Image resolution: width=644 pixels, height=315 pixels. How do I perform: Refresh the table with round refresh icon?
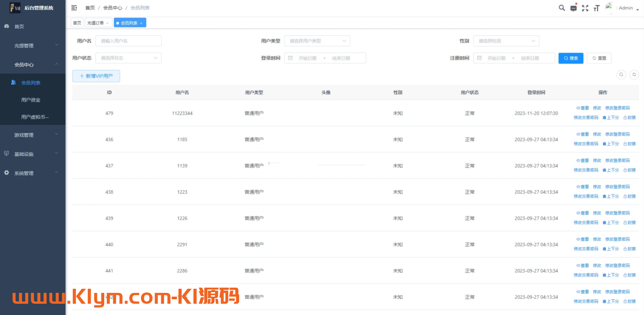pyautogui.click(x=634, y=75)
